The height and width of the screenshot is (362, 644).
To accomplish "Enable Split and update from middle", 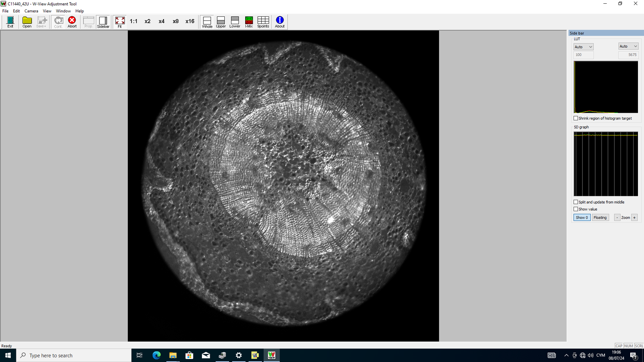I will coord(576,202).
